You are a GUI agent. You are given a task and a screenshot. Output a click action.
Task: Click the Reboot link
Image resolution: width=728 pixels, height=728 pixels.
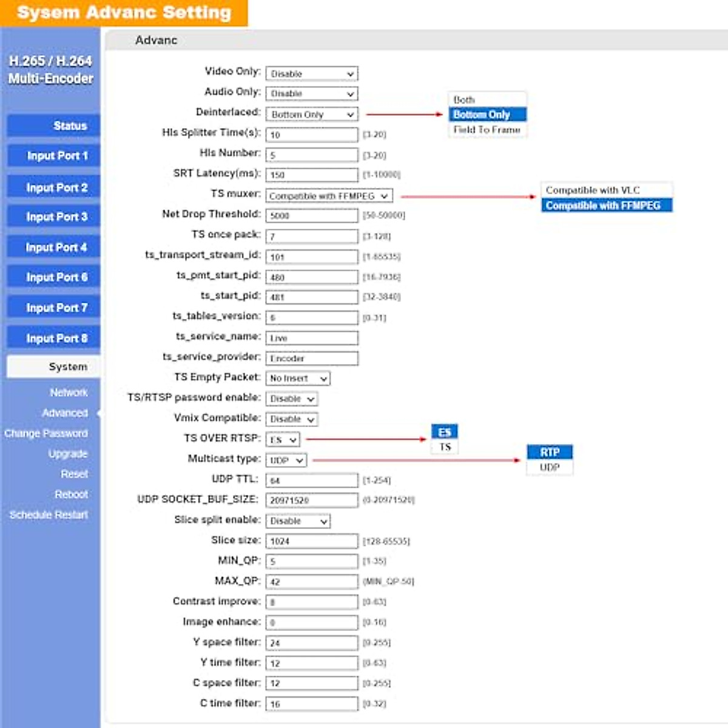pos(71,494)
